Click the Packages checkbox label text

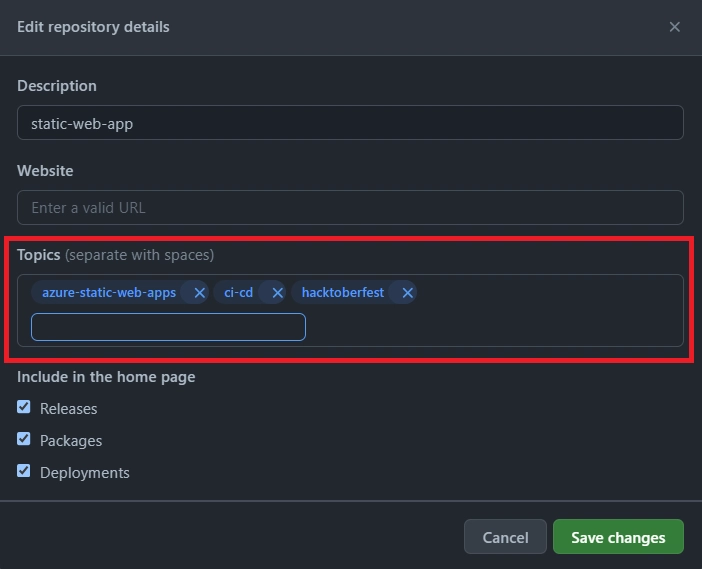point(71,441)
